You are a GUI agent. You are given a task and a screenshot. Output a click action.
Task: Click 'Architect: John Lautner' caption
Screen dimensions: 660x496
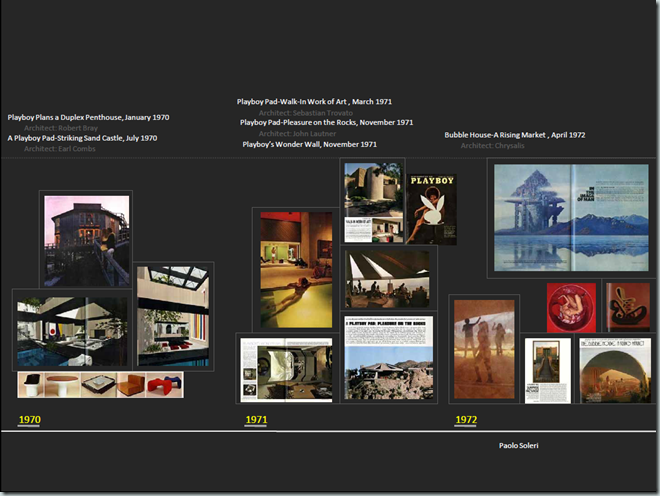pos(297,133)
